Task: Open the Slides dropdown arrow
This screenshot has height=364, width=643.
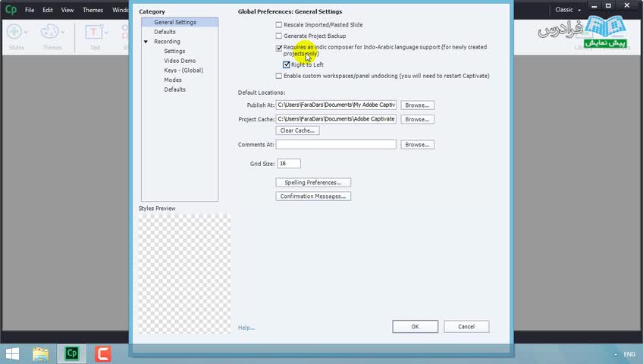Action: click(x=26, y=33)
